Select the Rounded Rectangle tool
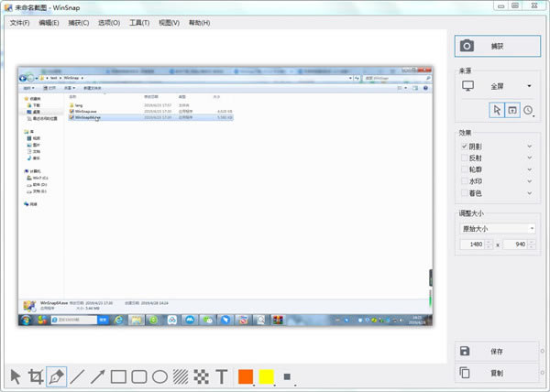The image size is (550, 392). 139,377
